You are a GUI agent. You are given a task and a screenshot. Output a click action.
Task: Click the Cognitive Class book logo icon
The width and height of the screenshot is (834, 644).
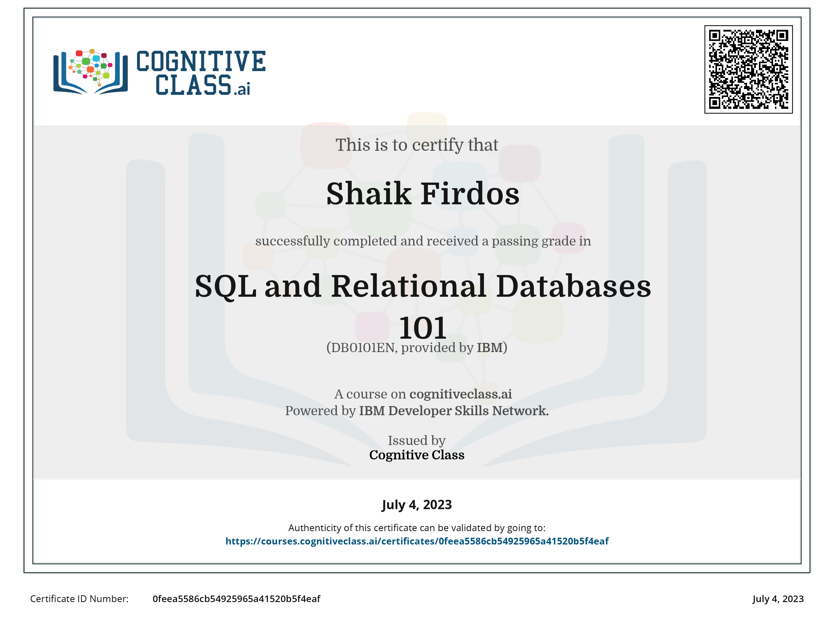click(x=90, y=71)
